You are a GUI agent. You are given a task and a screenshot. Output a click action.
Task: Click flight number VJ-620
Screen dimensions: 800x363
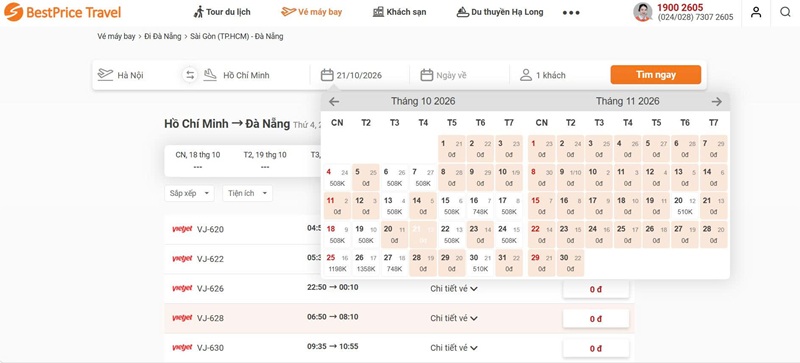tap(210, 229)
